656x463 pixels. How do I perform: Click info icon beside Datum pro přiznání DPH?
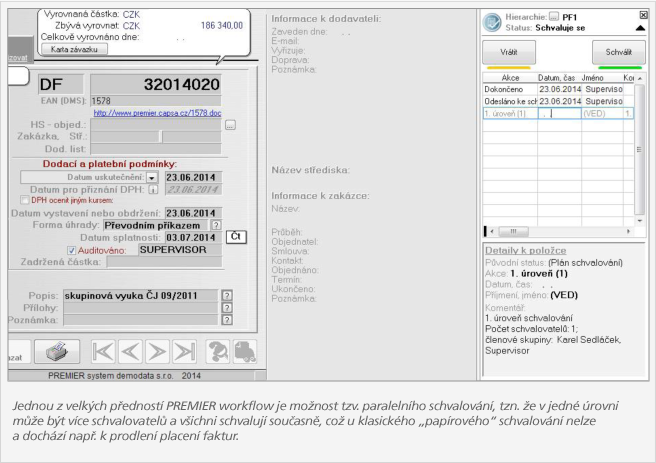coord(153,189)
